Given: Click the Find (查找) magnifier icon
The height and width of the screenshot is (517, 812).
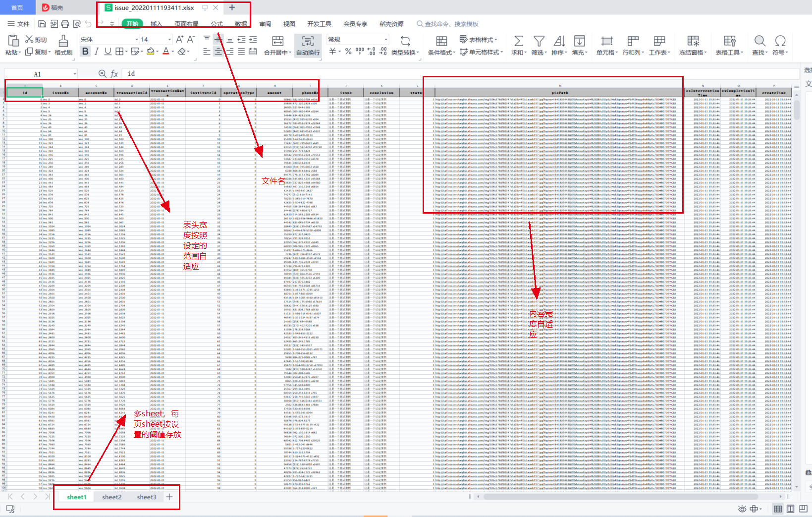Looking at the screenshot, I should [759, 41].
